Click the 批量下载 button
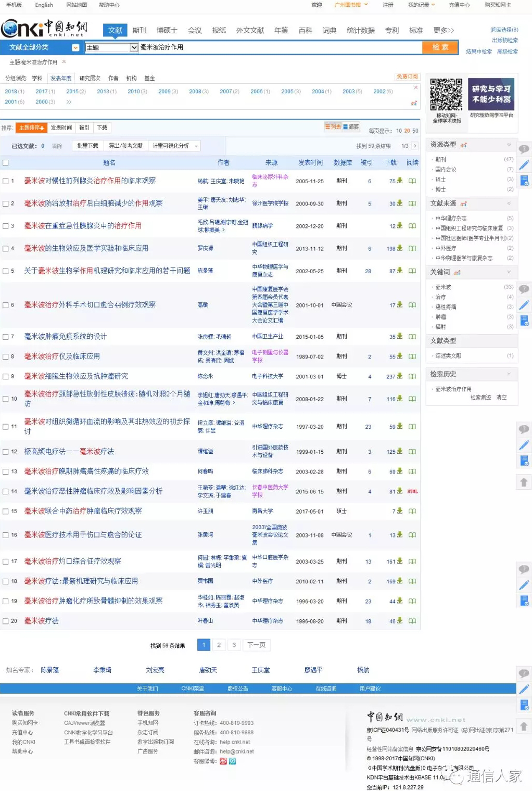The height and width of the screenshot is (791, 532). coord(87,146)
